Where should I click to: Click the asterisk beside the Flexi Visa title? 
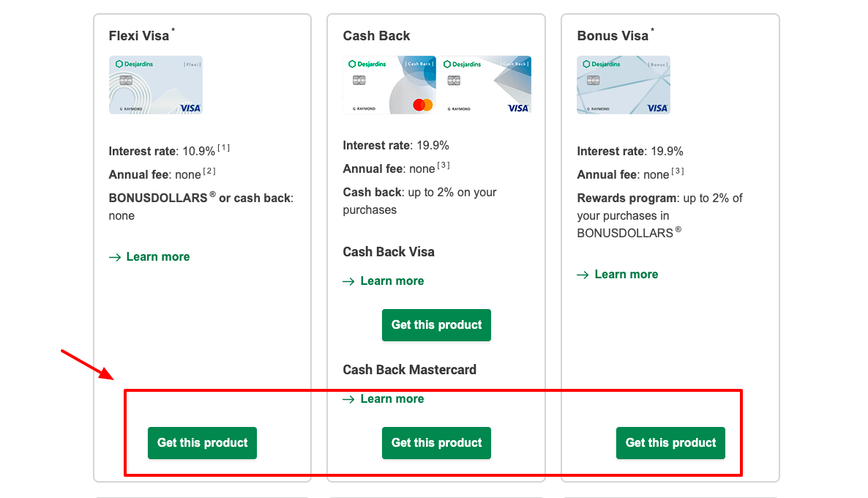point(173,29)
